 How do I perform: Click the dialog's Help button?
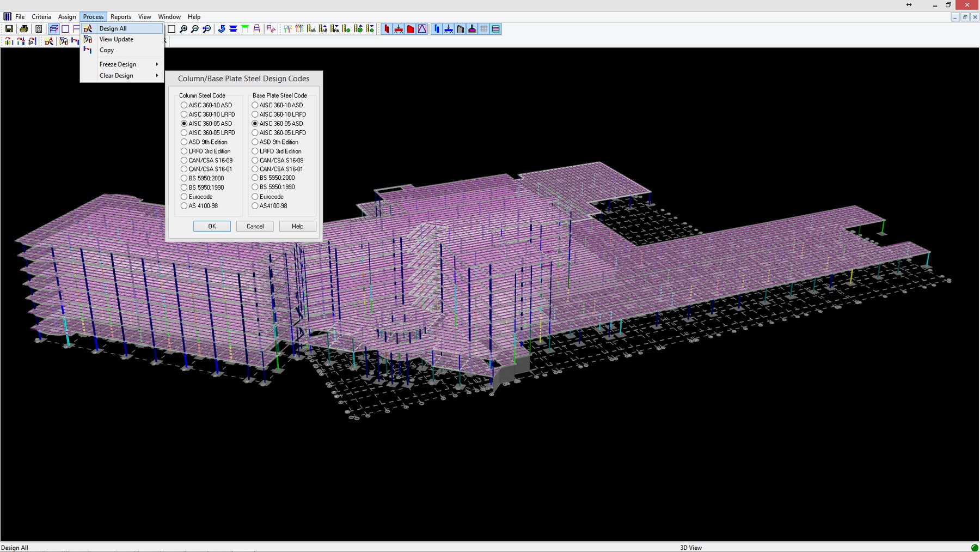[297, 226]
